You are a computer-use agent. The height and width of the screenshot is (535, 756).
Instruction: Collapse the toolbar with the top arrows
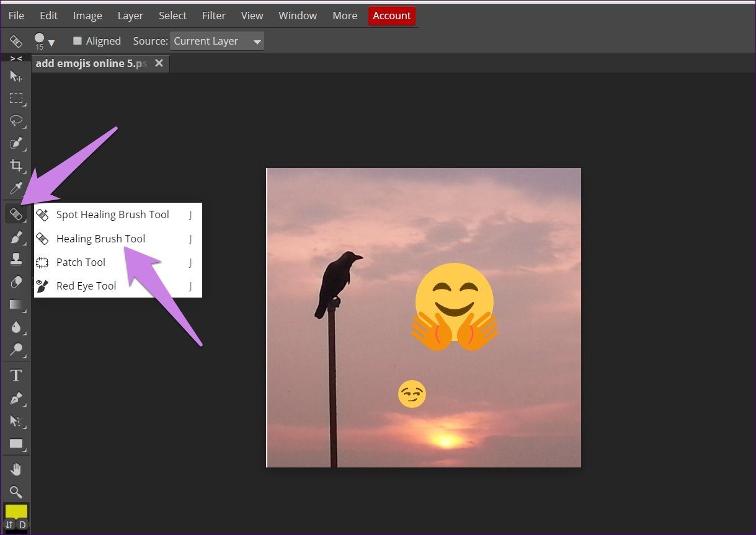(x=16, y=58)
